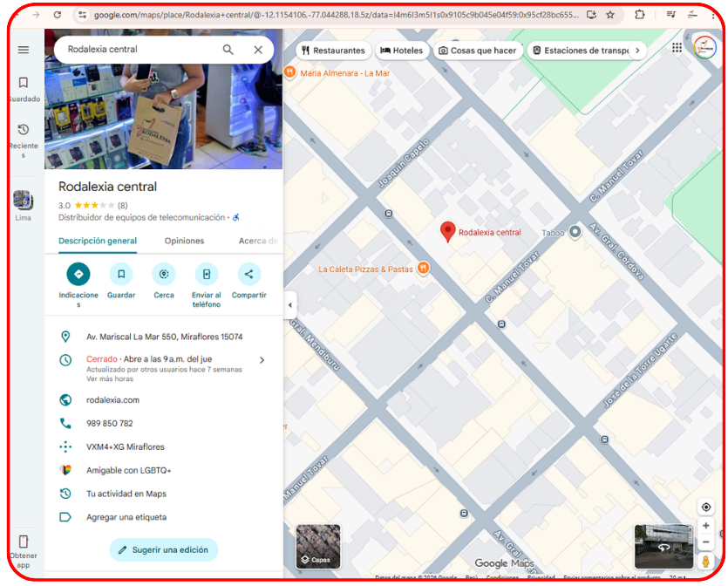Click Sugerir una edición button
Viewport: 728px width, 586px height.
pos(163,550)
